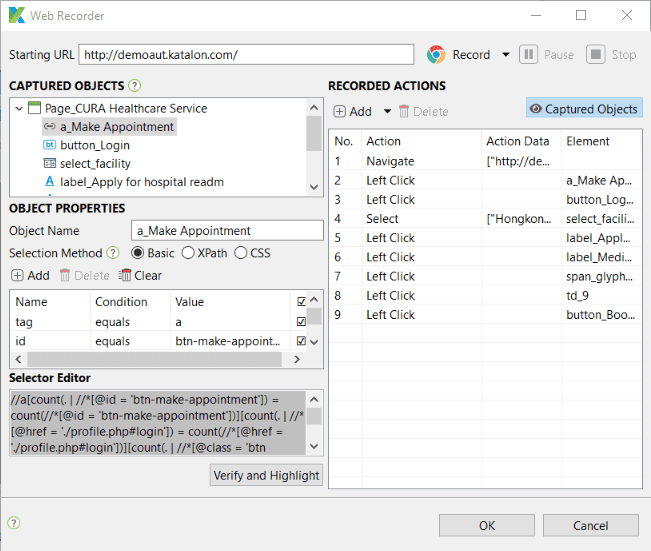The height and width of the screenshot is (551, 651).
Task: Select Left Click row for td_9
Action: coord(485,295)
